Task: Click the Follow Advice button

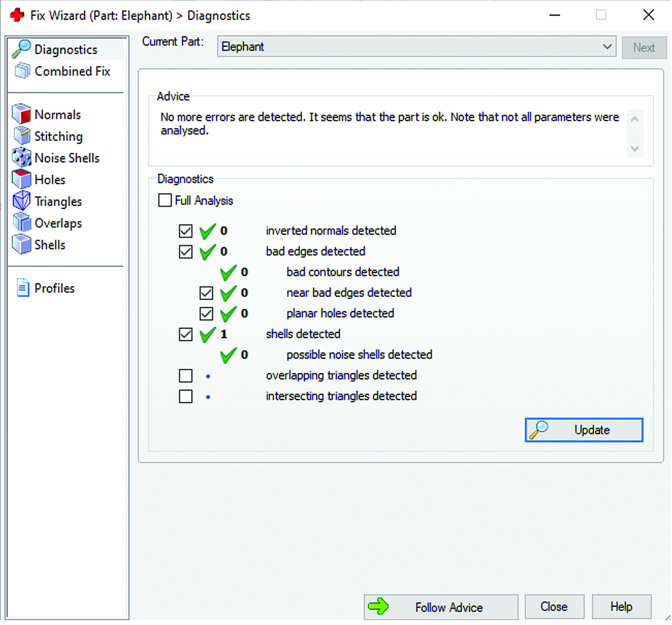Action: [x=441, y=608]
